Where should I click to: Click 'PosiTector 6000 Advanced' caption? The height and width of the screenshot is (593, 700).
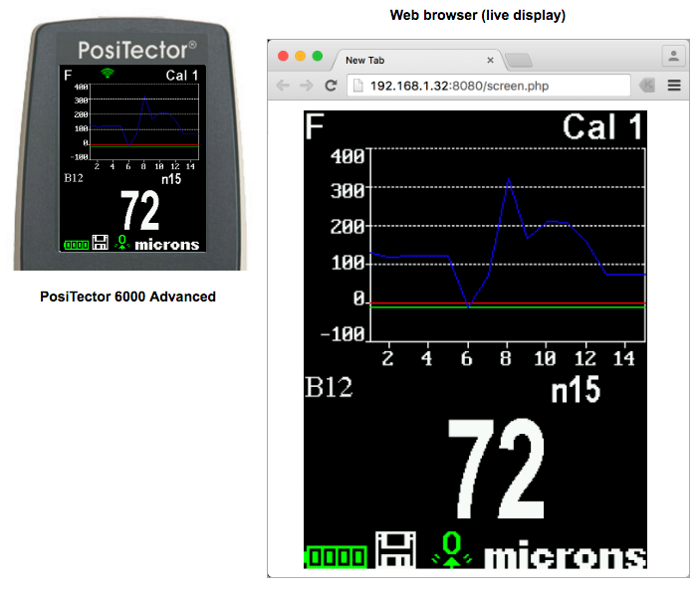coord(127,296)
